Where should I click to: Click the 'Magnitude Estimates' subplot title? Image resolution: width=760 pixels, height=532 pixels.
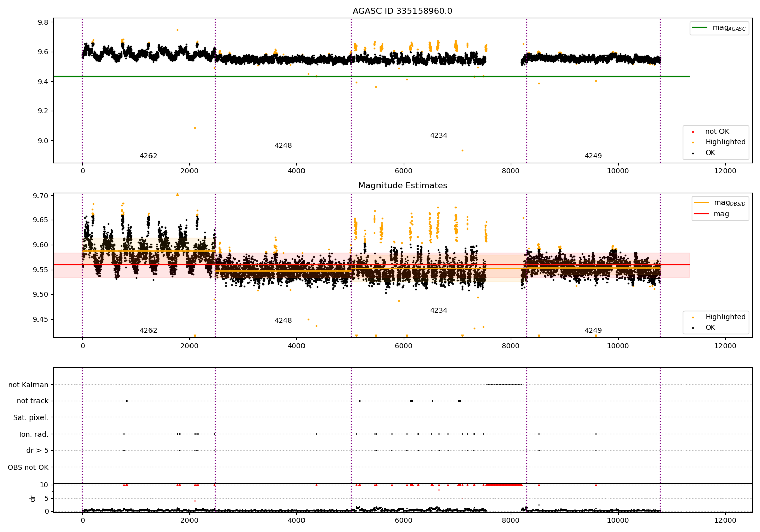pos(402,186)
